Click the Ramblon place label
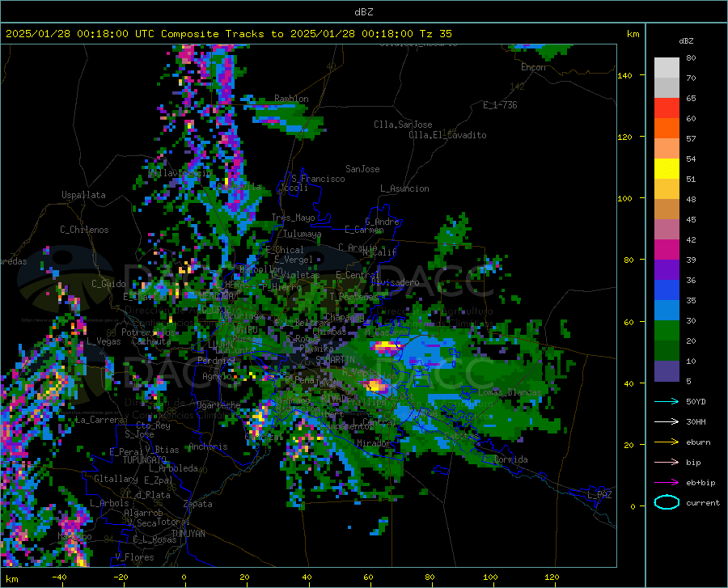728x588 pixels. tap(291, 99)
